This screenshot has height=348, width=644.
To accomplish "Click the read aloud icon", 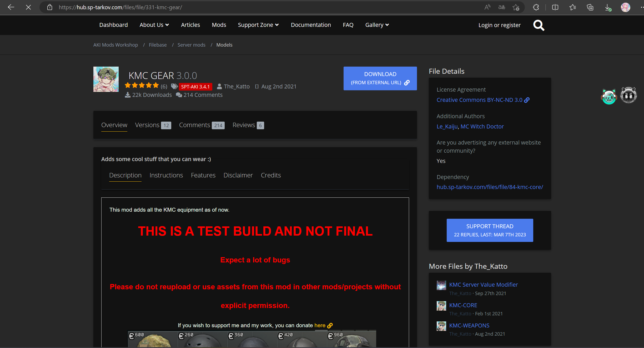I will pos(487,7).
